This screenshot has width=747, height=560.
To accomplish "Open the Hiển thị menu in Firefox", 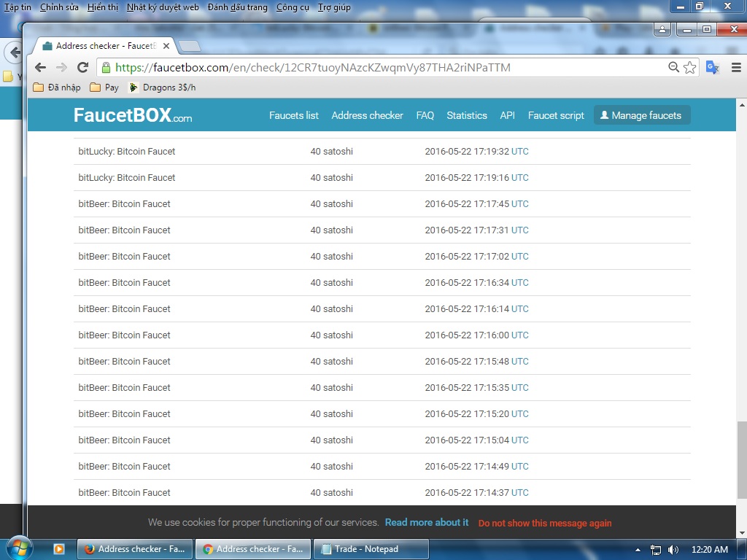I will 102,7.
